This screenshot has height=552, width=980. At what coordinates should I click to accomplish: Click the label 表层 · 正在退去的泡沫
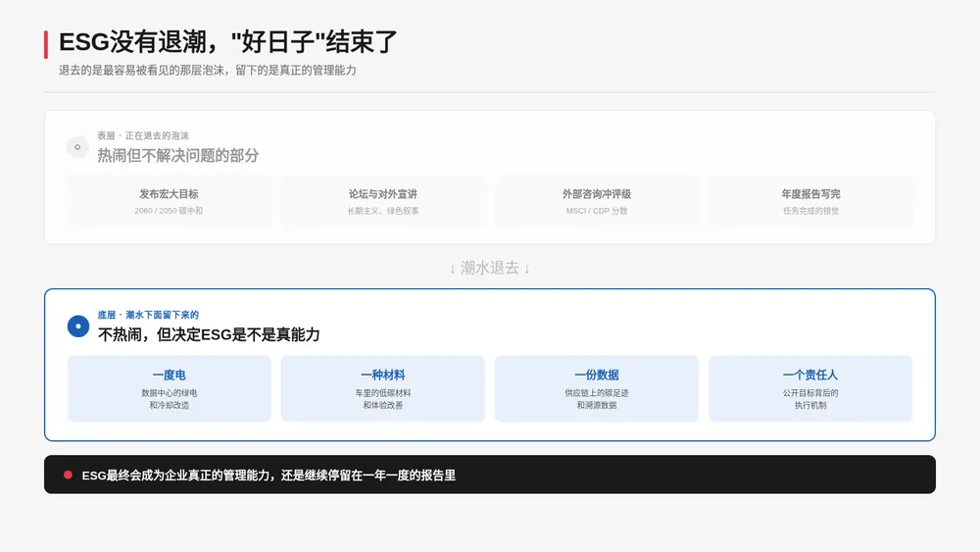[143, 135]
